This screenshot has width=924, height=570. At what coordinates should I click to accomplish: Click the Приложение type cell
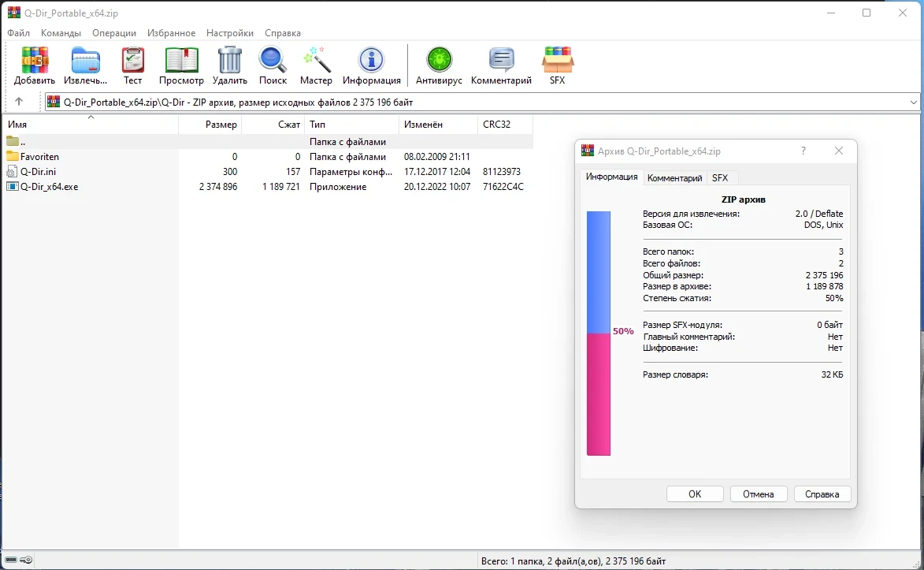338,187
